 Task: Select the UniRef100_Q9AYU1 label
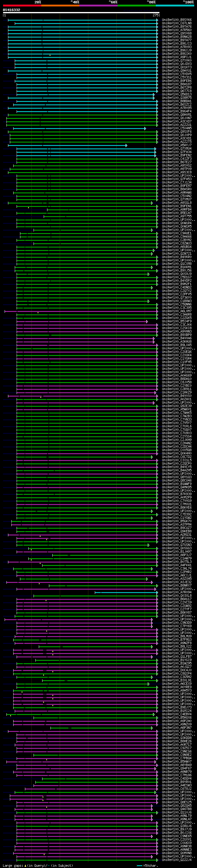[176, 71]
